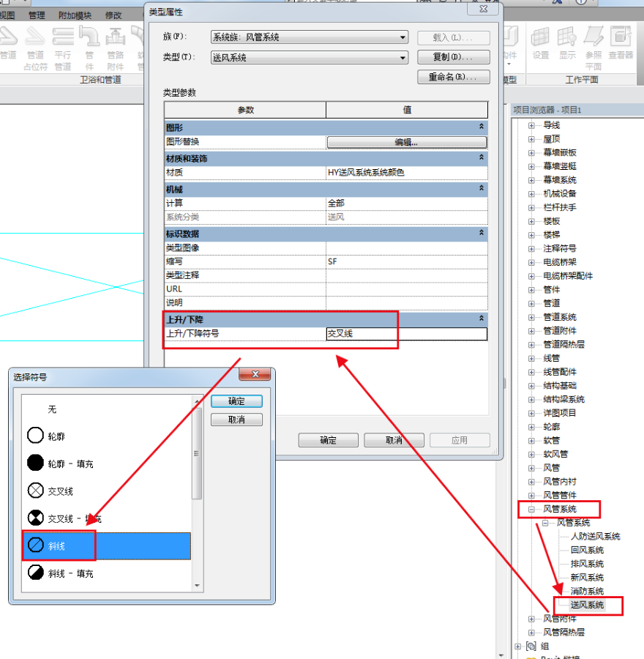
Task: Collapse the 风管系统 tree node
Action: coord(532,509)
